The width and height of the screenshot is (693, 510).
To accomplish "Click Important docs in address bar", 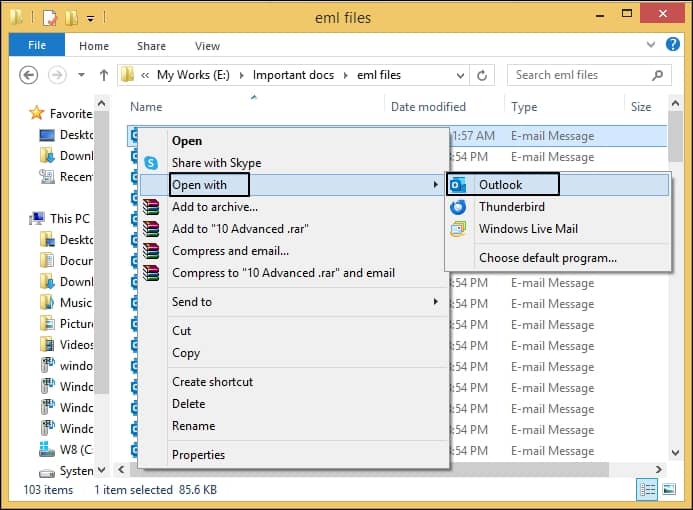I will 293,75.
